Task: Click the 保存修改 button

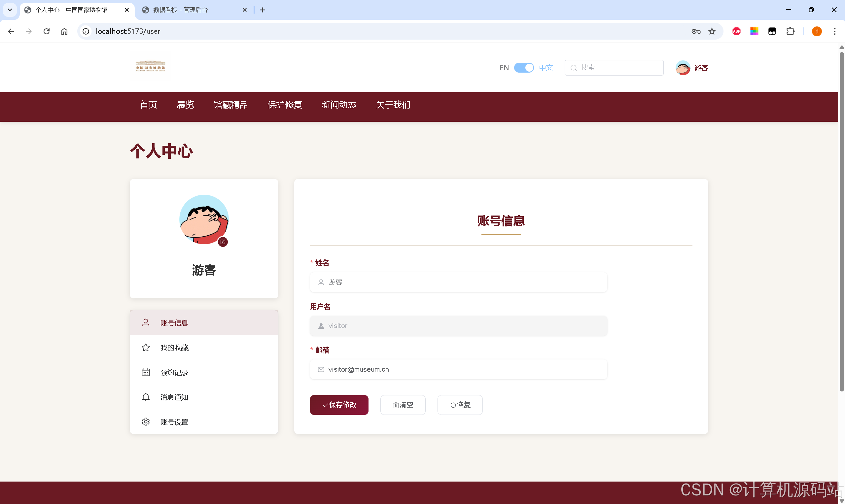Action: (339, 405)
